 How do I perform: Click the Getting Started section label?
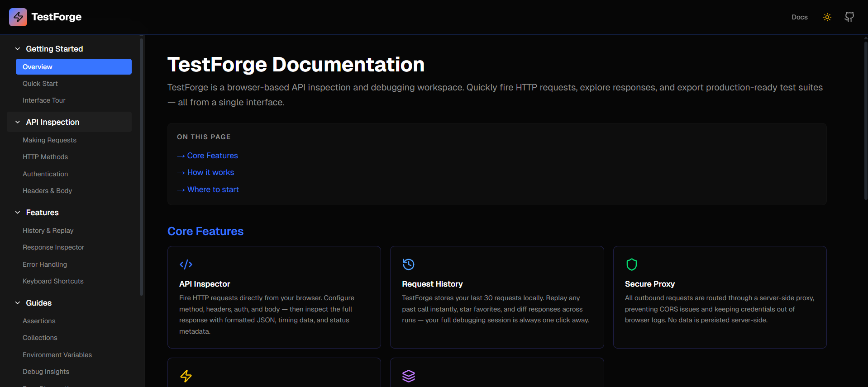(x=54, y=49)
